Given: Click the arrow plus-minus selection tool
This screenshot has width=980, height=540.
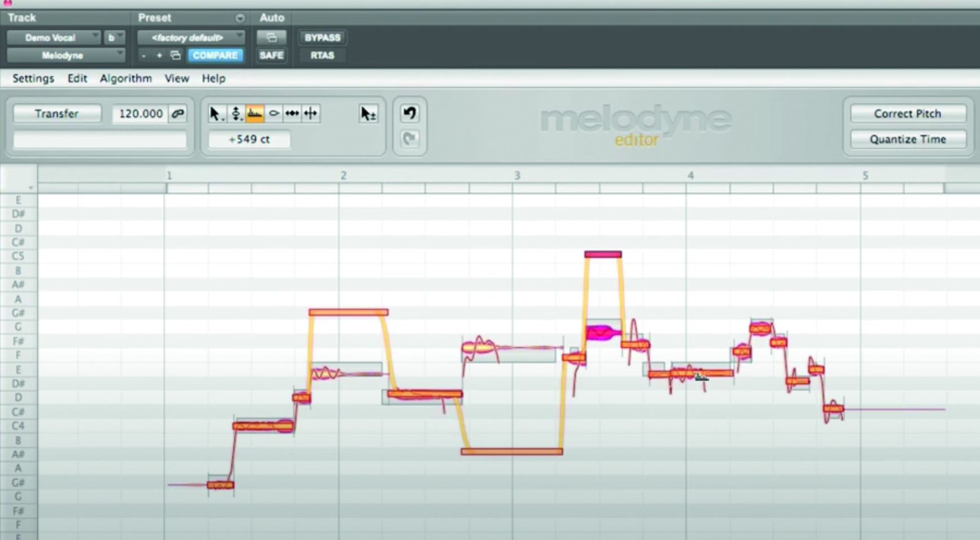Looking at the screenshot, I should click(x=368, y=114).
